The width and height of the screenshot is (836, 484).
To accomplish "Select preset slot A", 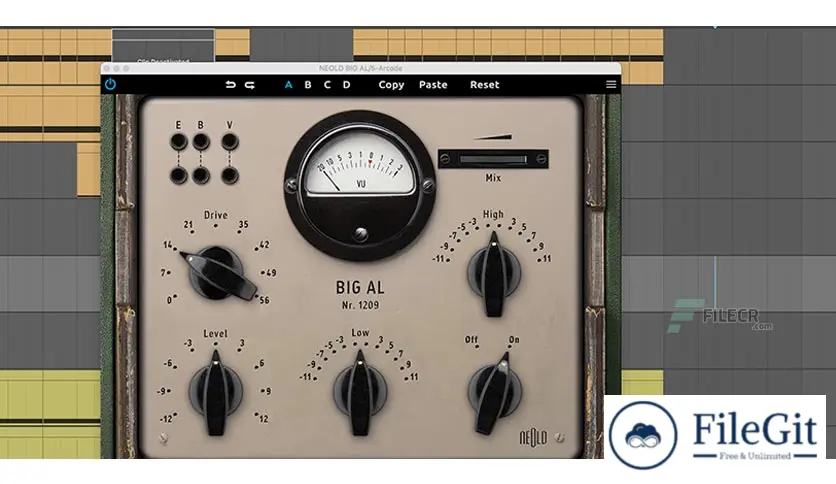I will [288, 85].
